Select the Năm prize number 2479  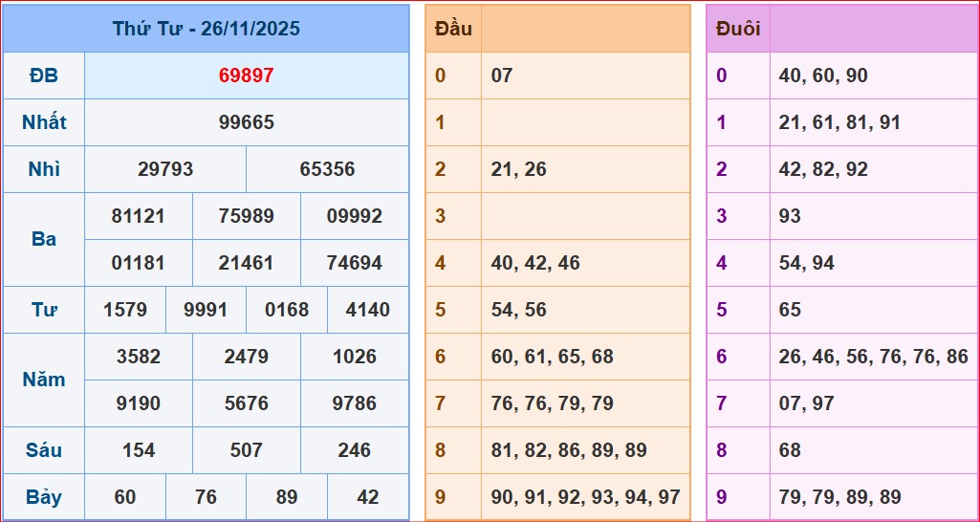(247, 357)
